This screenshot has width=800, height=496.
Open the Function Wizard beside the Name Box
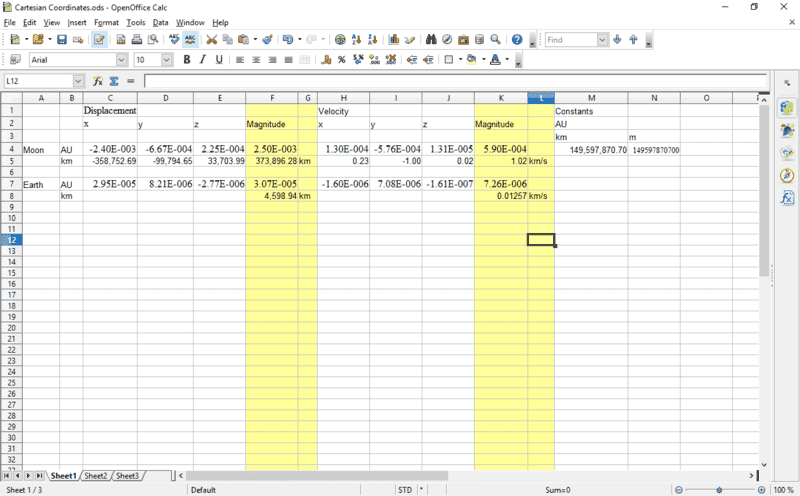pyautogui.click(x=98, y=81)
